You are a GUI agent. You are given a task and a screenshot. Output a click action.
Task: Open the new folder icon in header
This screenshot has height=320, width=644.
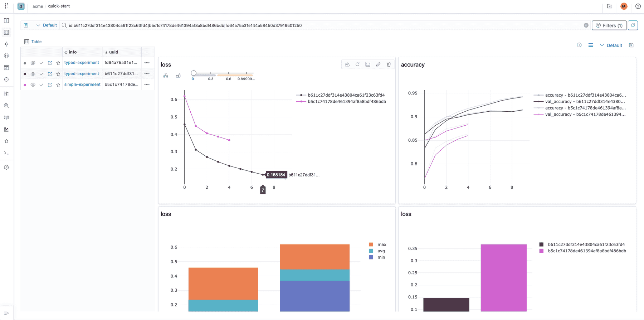610,6
